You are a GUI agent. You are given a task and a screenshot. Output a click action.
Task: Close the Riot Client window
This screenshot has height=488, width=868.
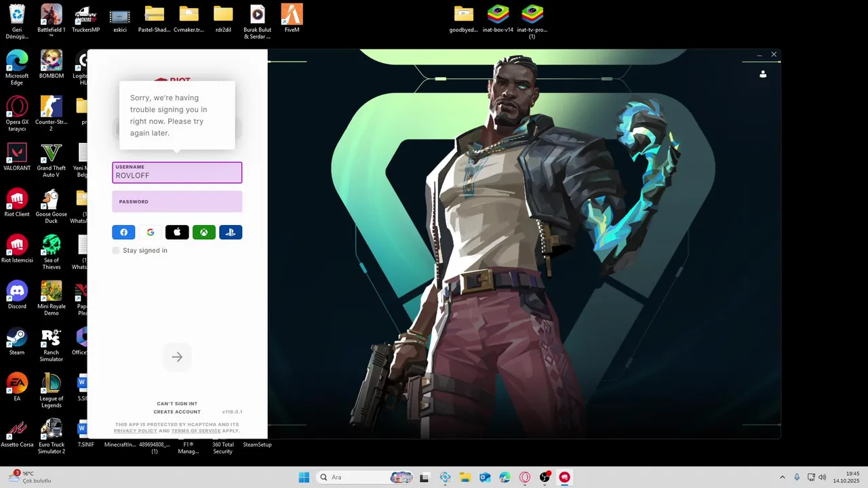click(x=774, y=54)
